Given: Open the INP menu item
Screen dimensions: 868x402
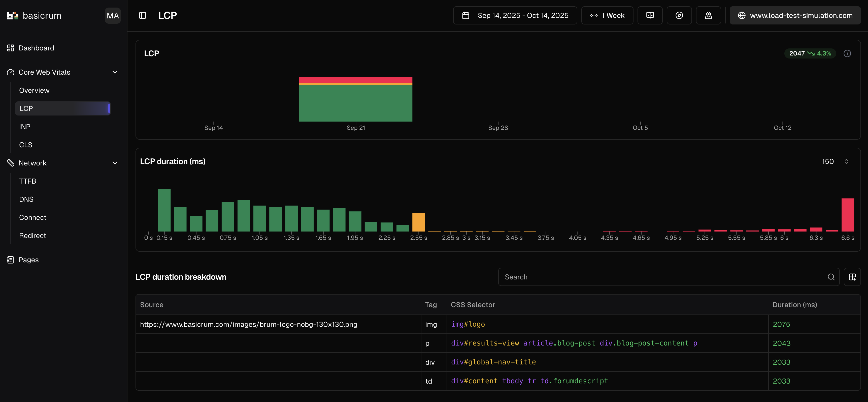Looking at the screenshot, I should [x=25, y=127].
